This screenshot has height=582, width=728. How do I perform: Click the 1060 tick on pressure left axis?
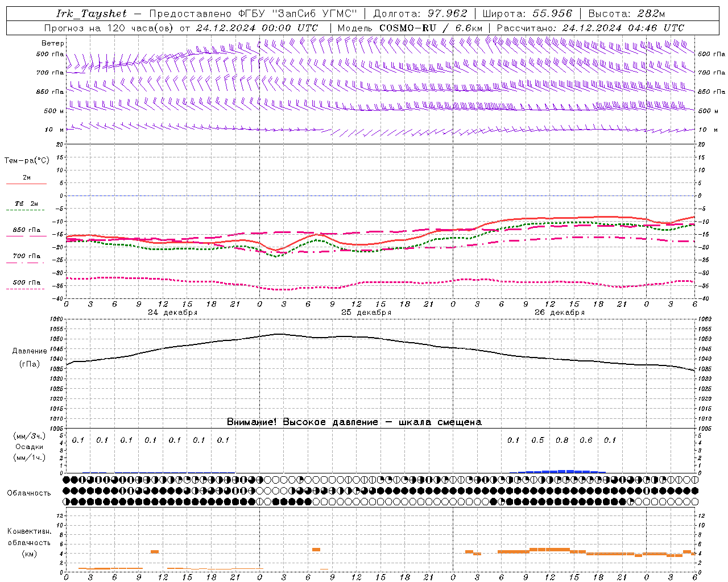coord(57,319)
